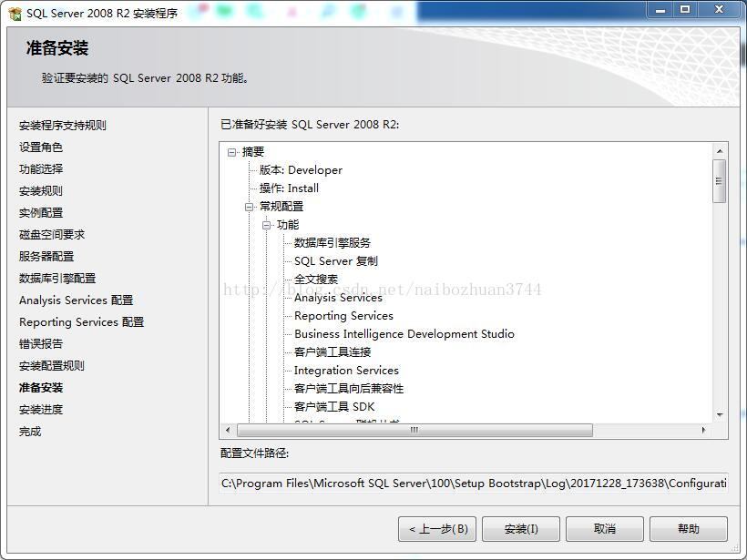The width and height of the screenshot is (747, 560).
Task: Select the 安装程序支持规则 step in sidebar
Action: click(x=63, y=126)
